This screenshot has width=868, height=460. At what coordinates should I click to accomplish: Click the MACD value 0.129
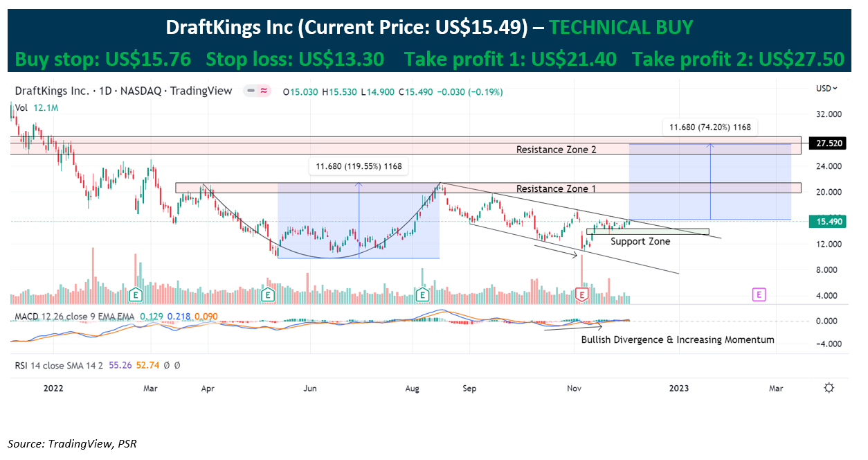(151, 316)
